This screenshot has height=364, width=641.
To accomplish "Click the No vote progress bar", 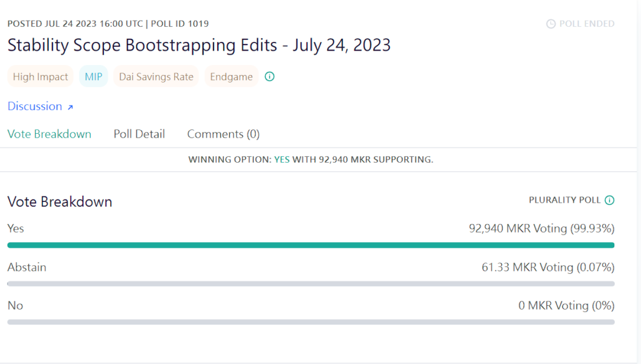I will pos(310,322).
